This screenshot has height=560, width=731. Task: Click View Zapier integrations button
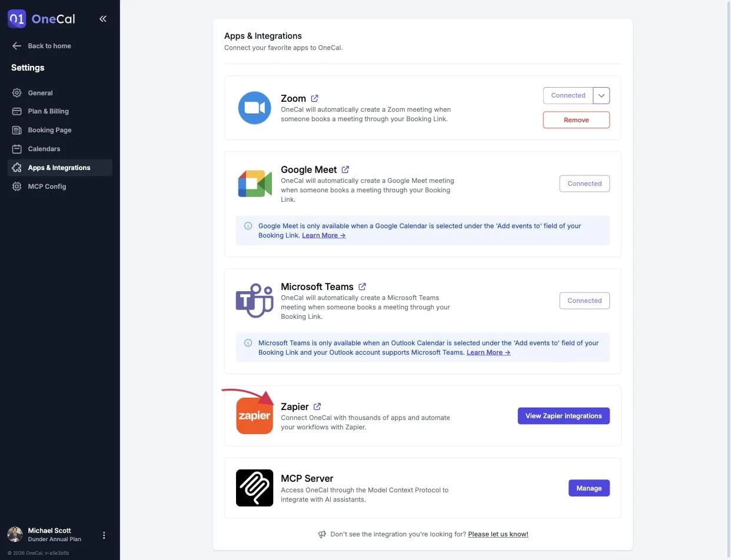coord(564,416)
